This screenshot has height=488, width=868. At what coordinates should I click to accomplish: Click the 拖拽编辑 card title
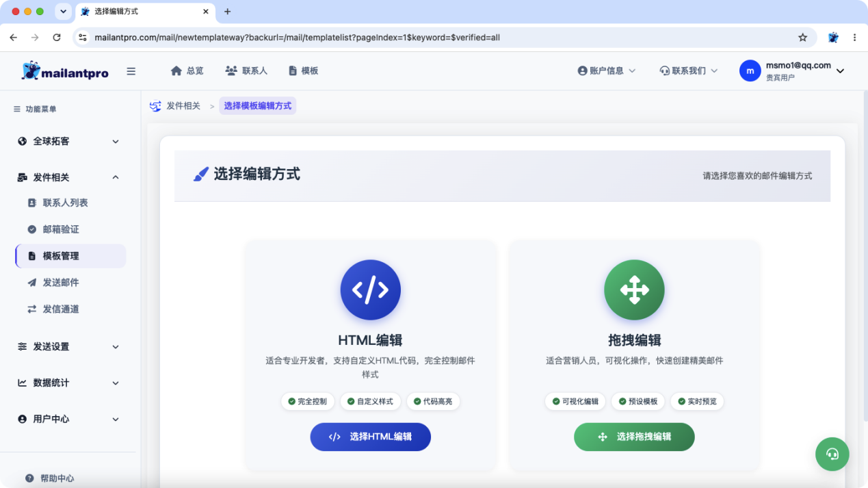click(x=634, y=340)
